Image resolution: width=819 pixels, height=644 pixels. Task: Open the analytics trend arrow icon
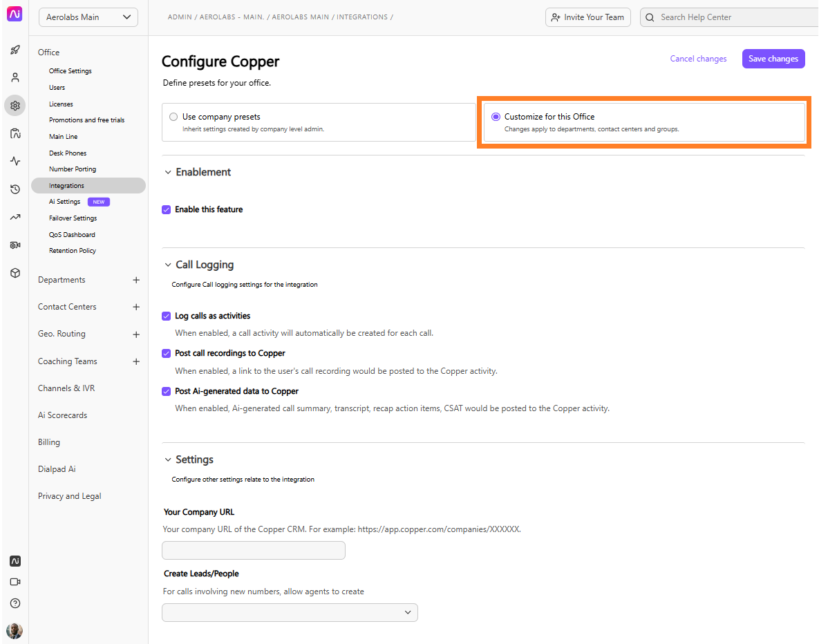click(15, 217)
